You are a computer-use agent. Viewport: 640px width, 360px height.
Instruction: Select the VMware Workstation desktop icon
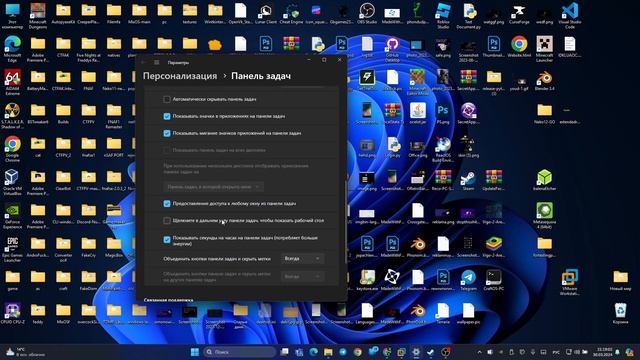point(570,282)
